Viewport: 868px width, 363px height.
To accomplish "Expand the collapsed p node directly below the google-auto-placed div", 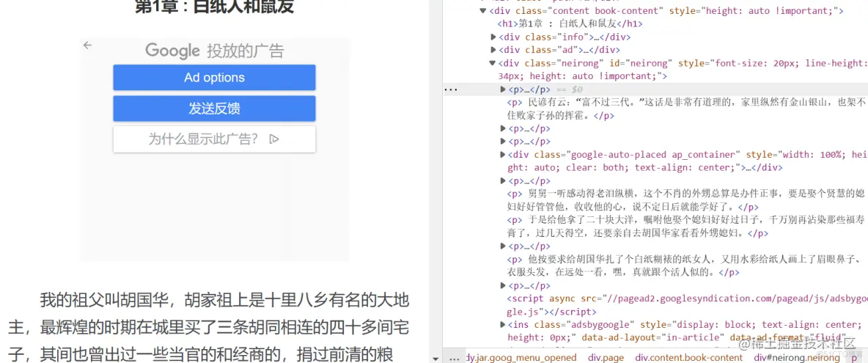I will click(x=503, y=181).
